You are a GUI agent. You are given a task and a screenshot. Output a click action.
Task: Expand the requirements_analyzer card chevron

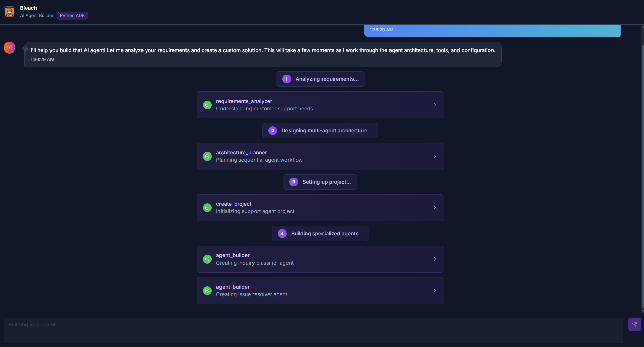point(435,105)
